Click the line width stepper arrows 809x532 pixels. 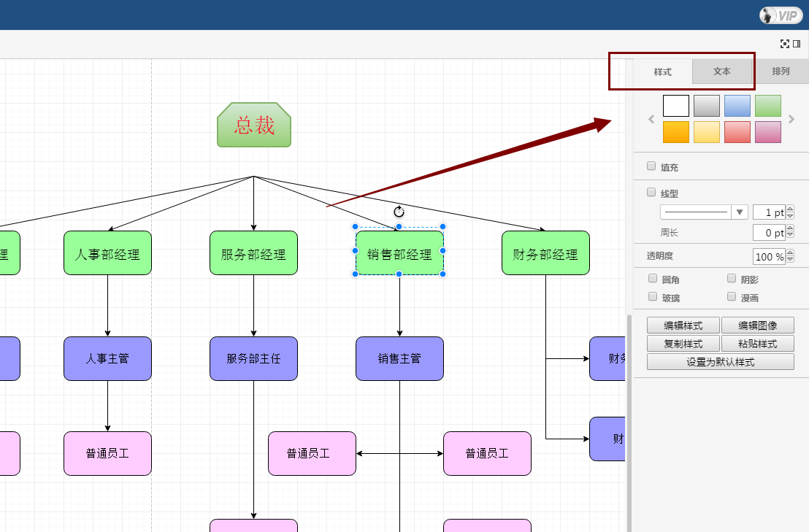[x=790, y=212]
